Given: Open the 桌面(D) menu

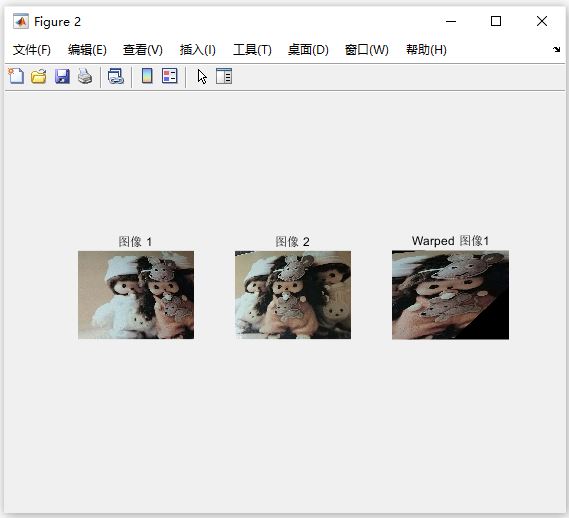Looking at the screenshot, I should 308,50.
